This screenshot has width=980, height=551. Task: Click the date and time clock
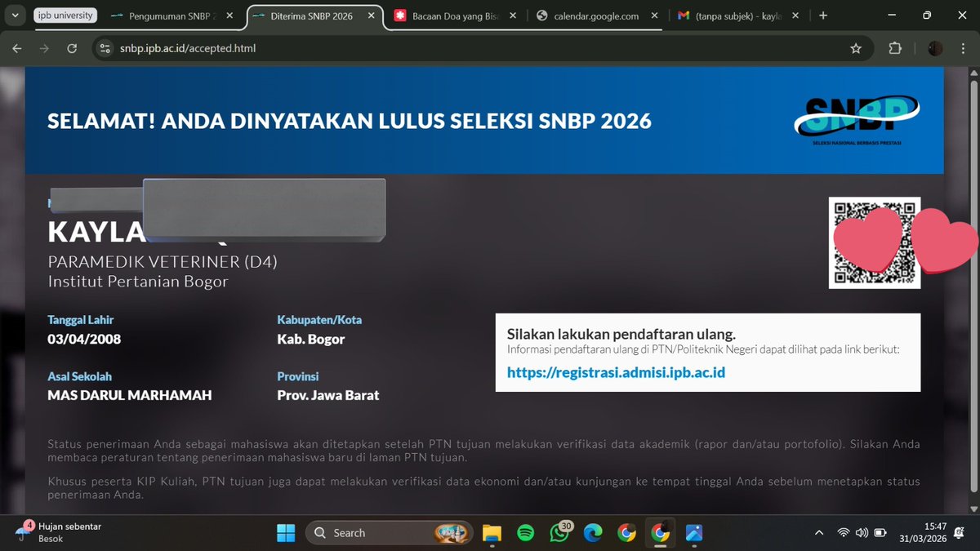pos(924,533)
